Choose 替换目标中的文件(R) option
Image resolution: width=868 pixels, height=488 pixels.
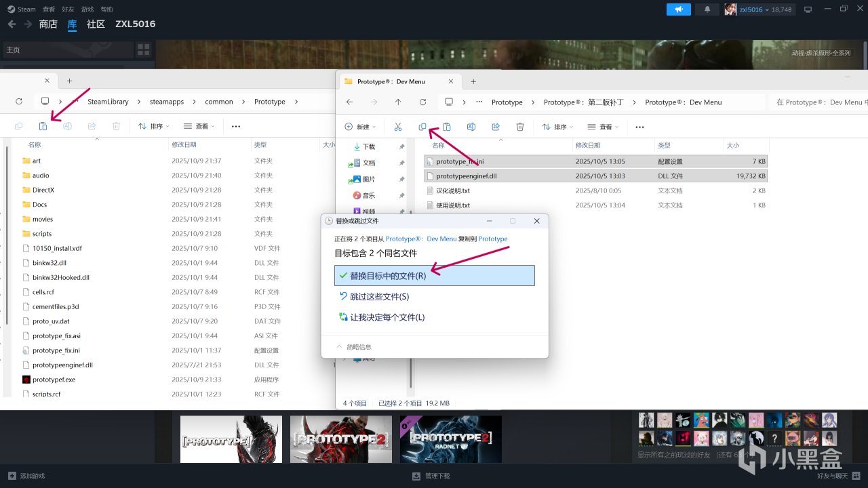(x=435, y=275)
